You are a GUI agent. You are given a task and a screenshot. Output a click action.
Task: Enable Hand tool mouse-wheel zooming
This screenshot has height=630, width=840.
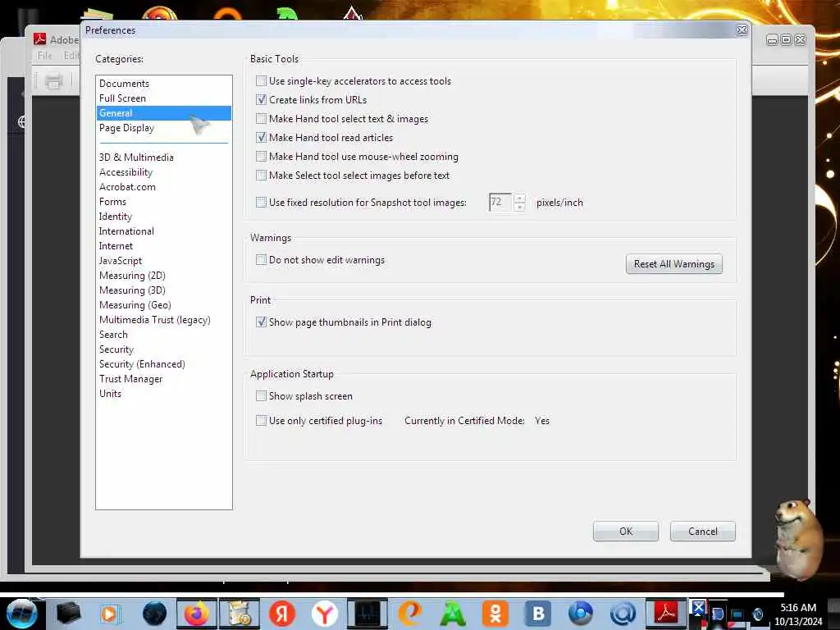click(261, 157)
